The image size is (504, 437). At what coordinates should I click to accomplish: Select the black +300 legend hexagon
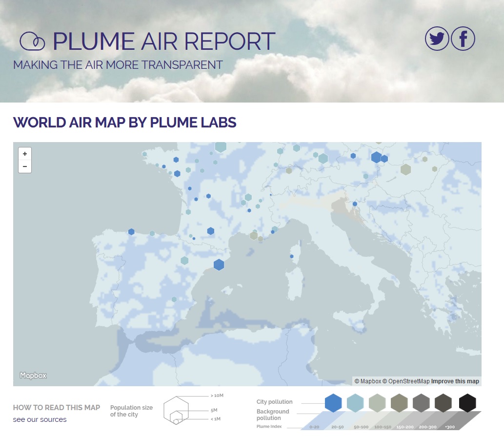click(x=467, y=403)
